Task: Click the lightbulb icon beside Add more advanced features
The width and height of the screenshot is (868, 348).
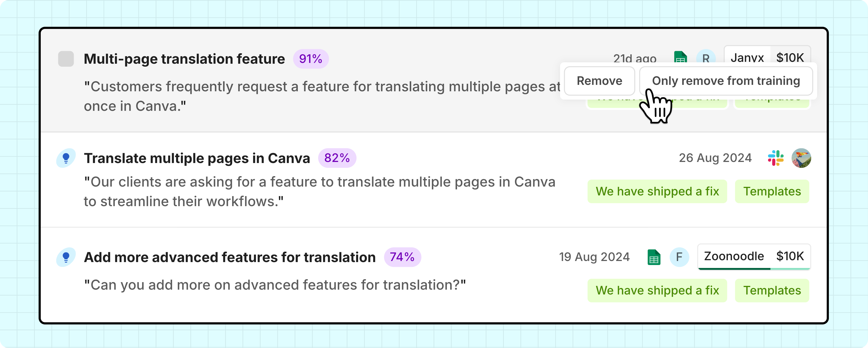Action: click(x=66, y=257)
